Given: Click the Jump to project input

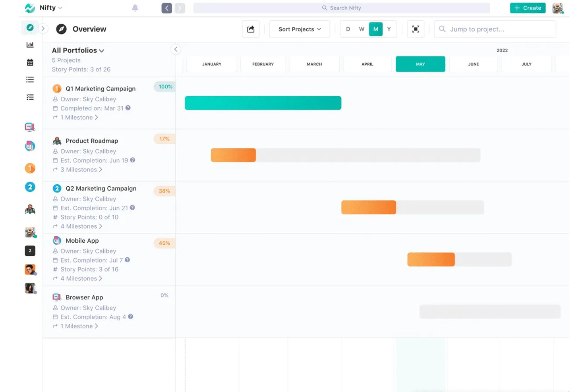Looking at the screenshot, I should tap(495, 29).
